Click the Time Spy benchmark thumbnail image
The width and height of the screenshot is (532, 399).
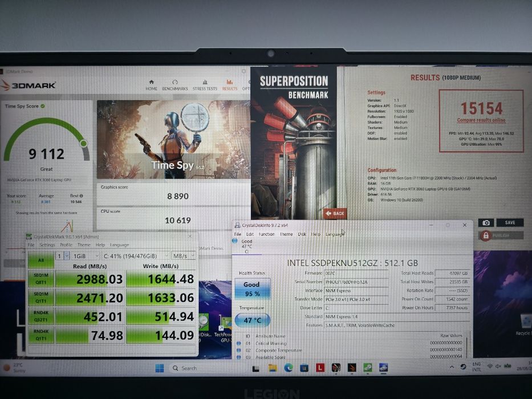(173, 140)
